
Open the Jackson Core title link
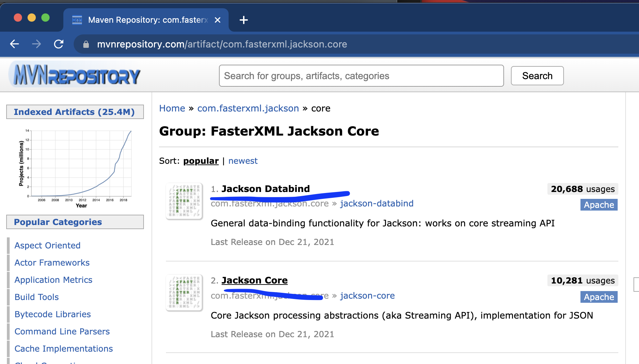pos(254,280)
